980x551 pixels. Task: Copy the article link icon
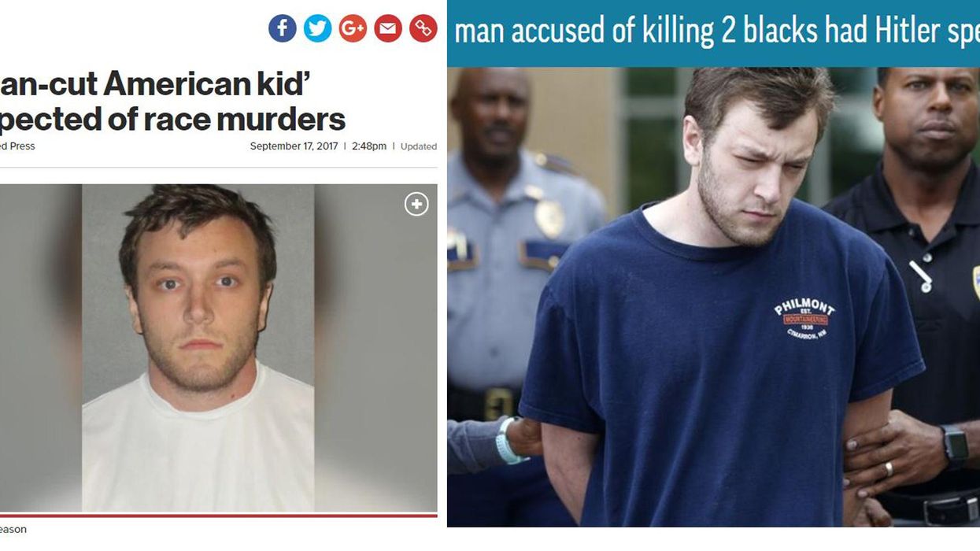click(423, 28)
